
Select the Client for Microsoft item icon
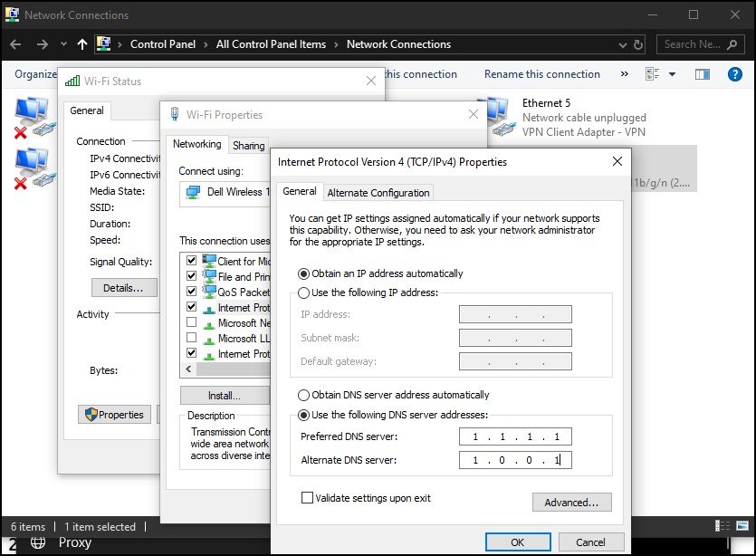(x=209, y=261)
